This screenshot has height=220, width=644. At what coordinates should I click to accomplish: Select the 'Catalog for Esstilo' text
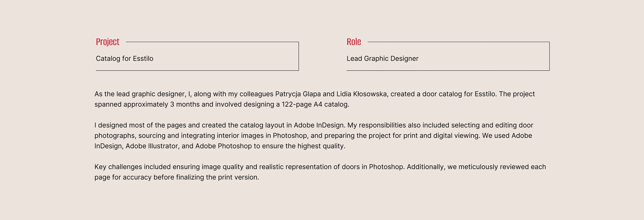(124, 59)
